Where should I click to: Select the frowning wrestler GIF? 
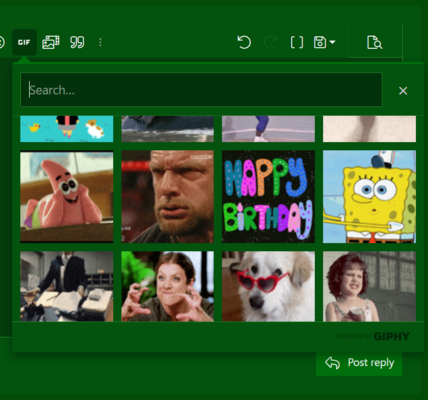pyautogui.click(x=168, y=196)
